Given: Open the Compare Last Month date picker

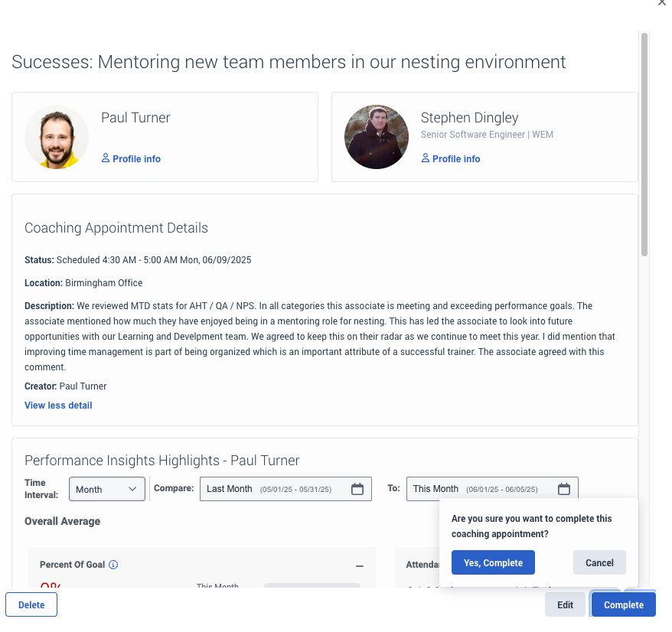Looking at the screenshot, I should click(285, 489).
